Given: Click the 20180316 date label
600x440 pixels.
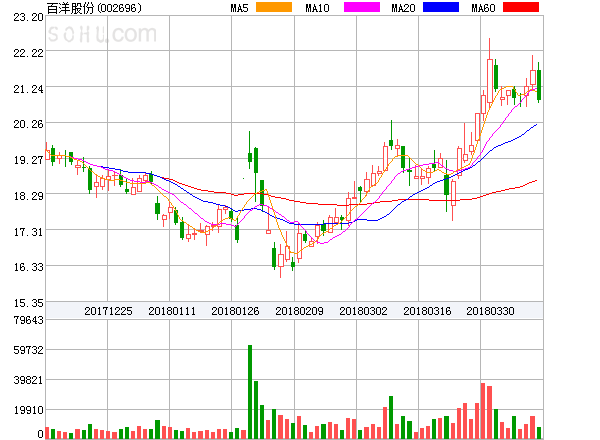Looking at the screenshot, I should click(x=427, y=311).
